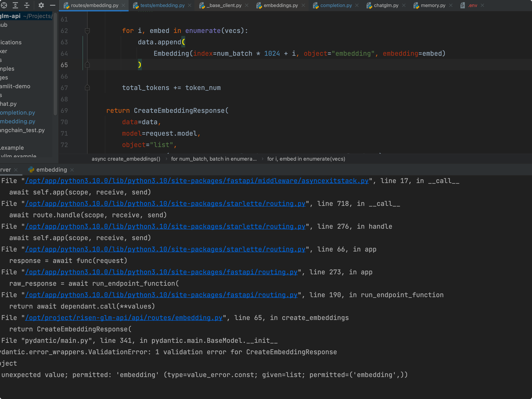This screenshot has height=399, width=532.
Task: Close the completion.py editor tab
Action: coord(357,5)
